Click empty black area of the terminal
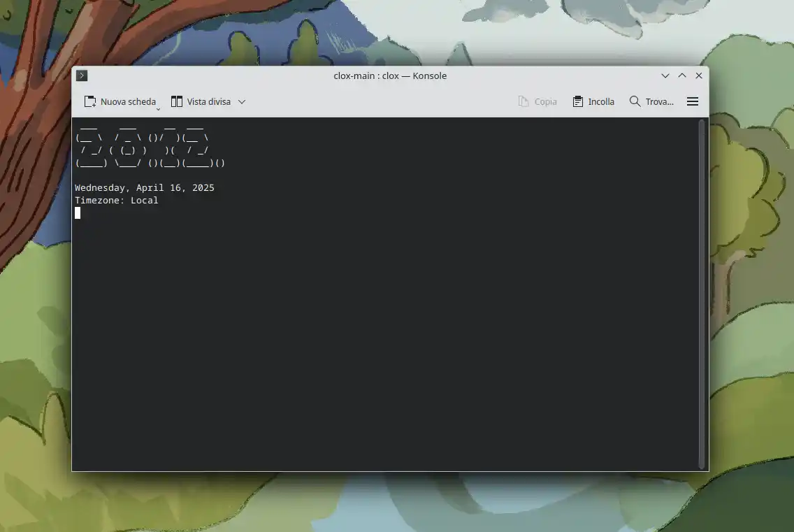The height and width of the screenshot is (532, 794). pyautogui.click(x=384, y=336)
